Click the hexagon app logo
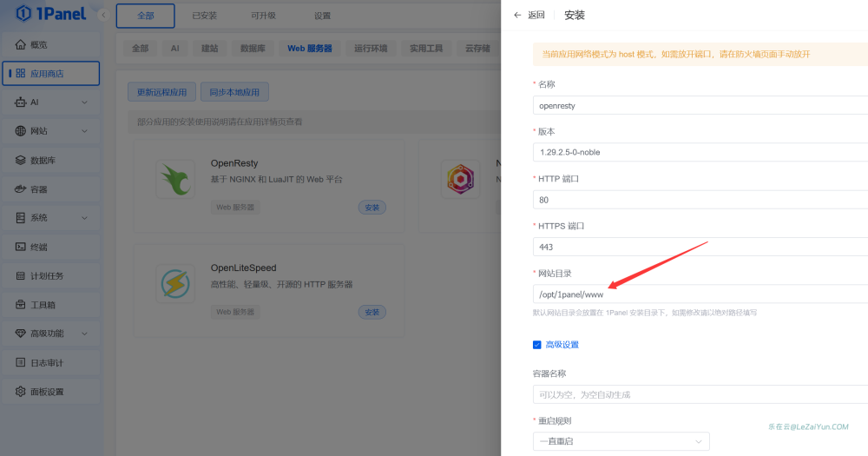This screenshot has width=868, height=456. 461,180
